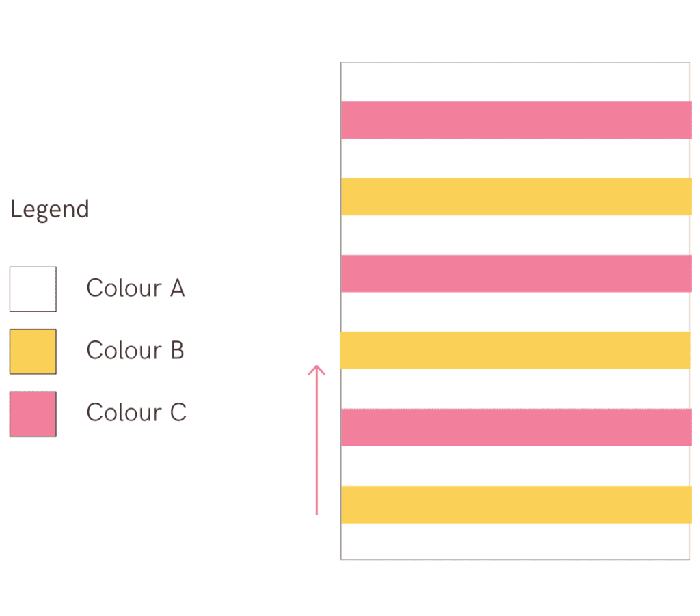This screenshot has width=700, height=616.
Task: Pick the pink Colour C legend swatch
Action: coord(33,414)
